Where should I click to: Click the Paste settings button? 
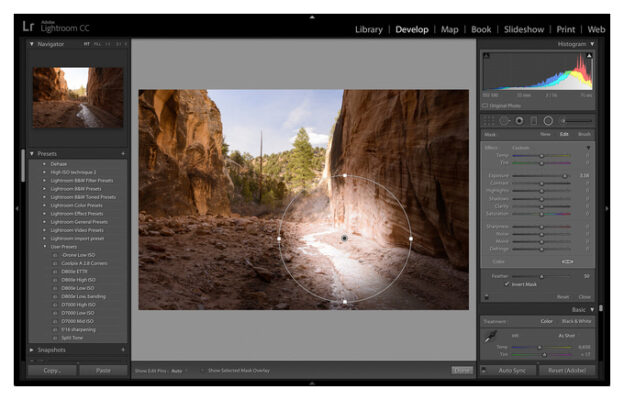click(103, 371)
